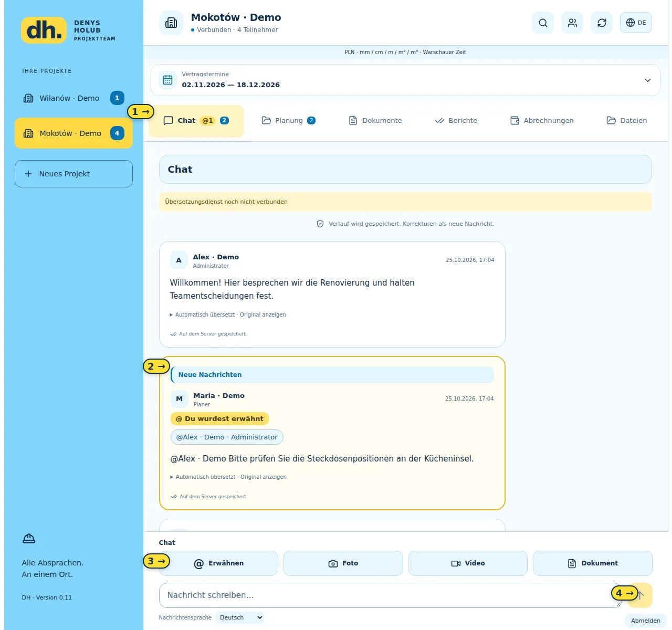Open the search icon in header
Image resolution: width=672 pixels, height=630 pixels.
pos(543,23)
